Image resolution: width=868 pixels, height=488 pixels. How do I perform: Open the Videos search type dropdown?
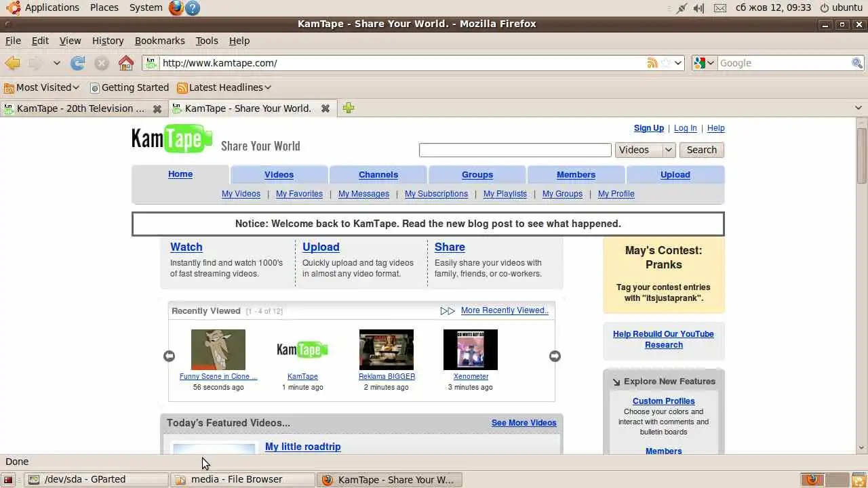coord(645,150)
